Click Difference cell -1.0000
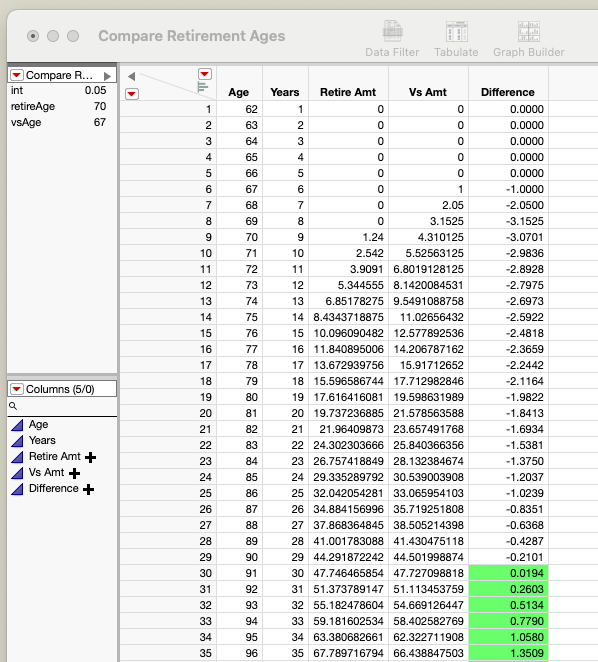Image resolution: width=598 pixels, height=662 pixels. pyautogui.click(x=508, y=189)
